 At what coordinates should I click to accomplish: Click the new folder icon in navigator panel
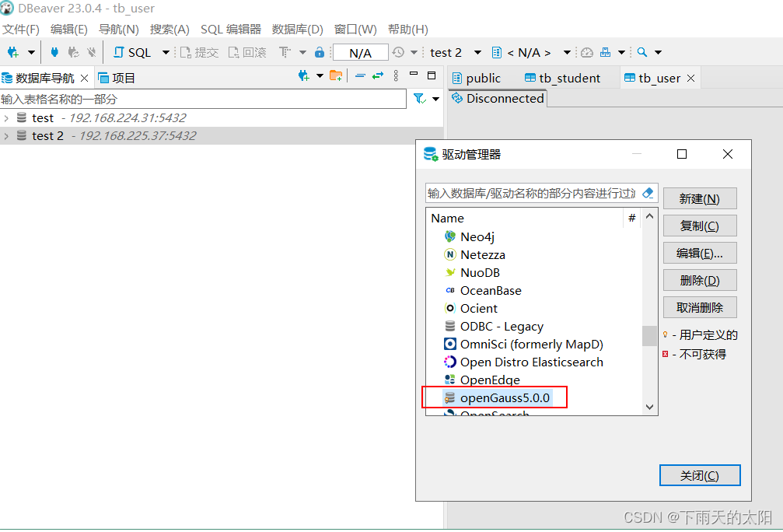point(336,76)
